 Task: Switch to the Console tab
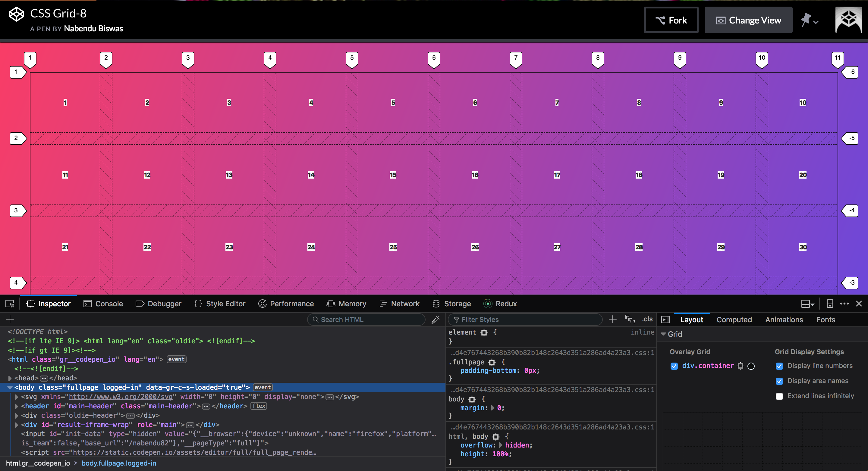coord(103,304)
